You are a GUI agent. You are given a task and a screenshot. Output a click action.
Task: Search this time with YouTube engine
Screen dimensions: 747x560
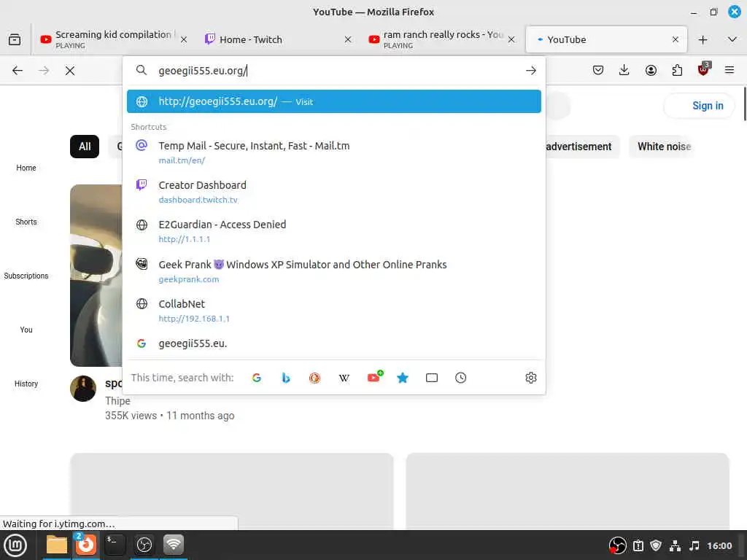tap(374, 377)
